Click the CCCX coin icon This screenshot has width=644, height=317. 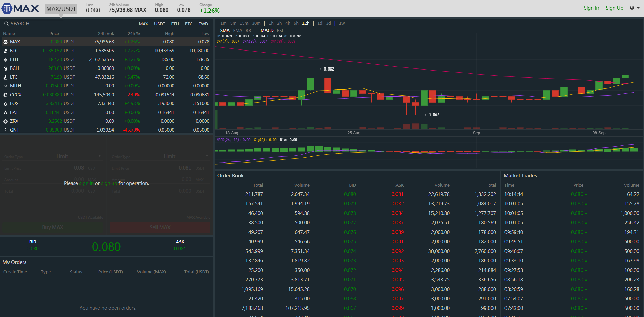[x=5, y=95]
